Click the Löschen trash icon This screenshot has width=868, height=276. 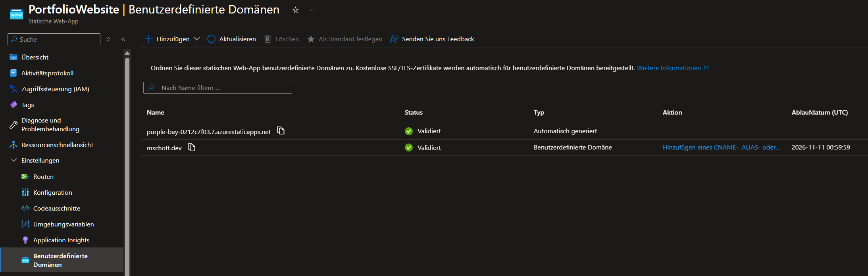click(268, 39)
